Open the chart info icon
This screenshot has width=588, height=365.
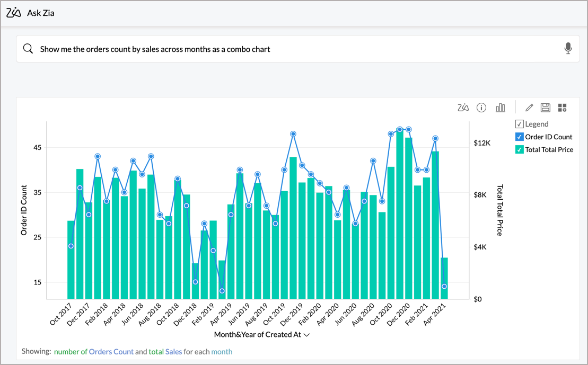coord(481,108)
